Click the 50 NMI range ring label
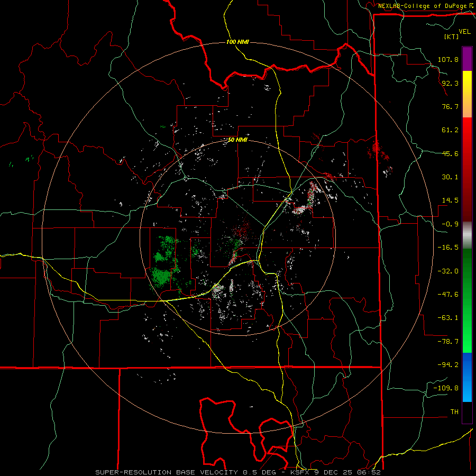The height and width of the screenshot is (476, 476). (x=237, y=140)
